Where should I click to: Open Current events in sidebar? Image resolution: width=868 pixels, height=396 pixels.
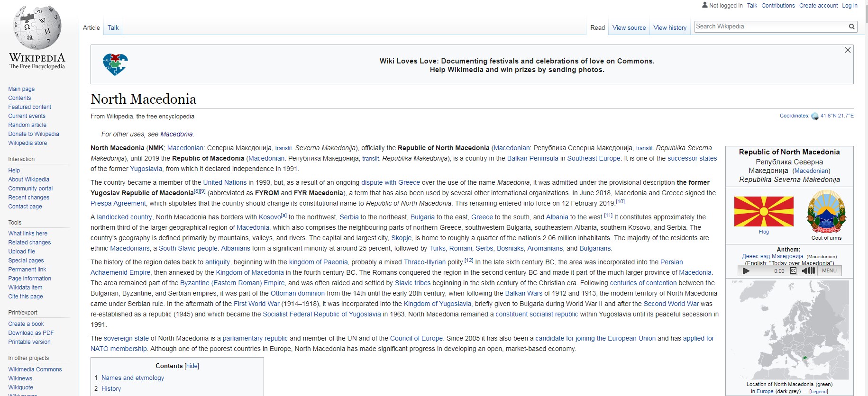[x=27, y=116]
